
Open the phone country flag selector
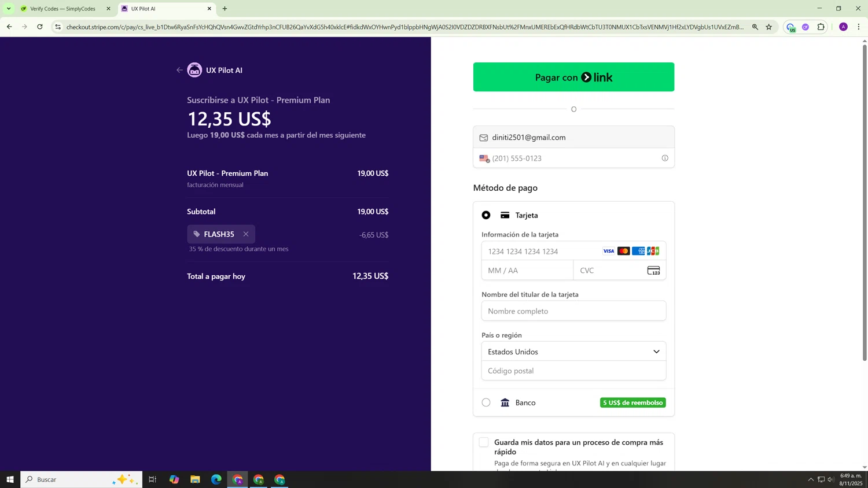(484, 158)
